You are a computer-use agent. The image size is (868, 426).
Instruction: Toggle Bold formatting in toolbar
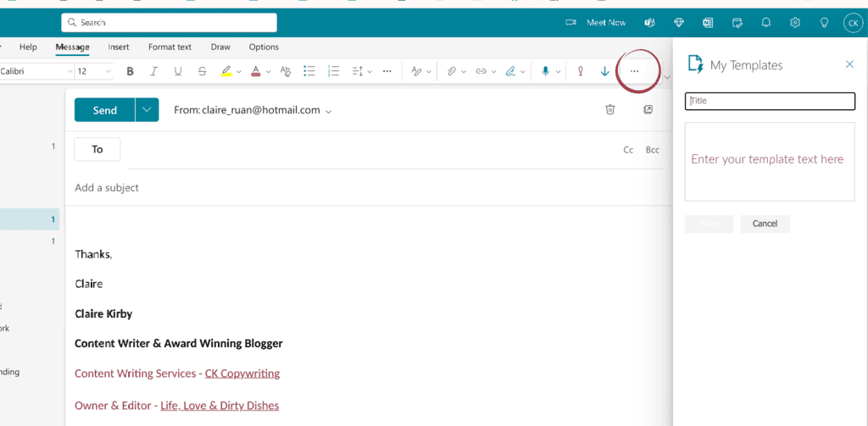tap(130, 71)
